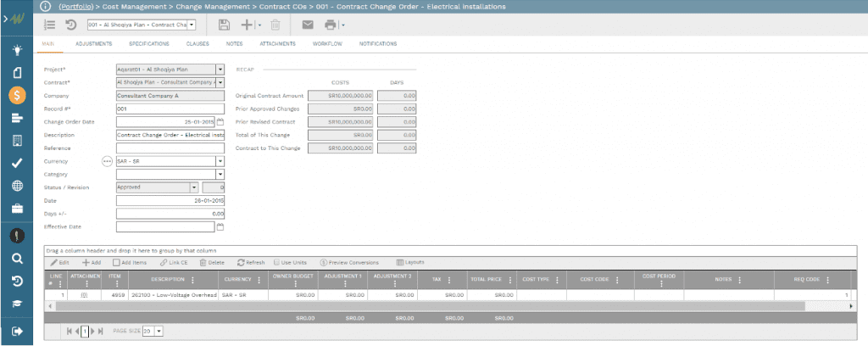Screen dimensions: 868x346
Task: Click the printer icon
Action: (331, 25)
